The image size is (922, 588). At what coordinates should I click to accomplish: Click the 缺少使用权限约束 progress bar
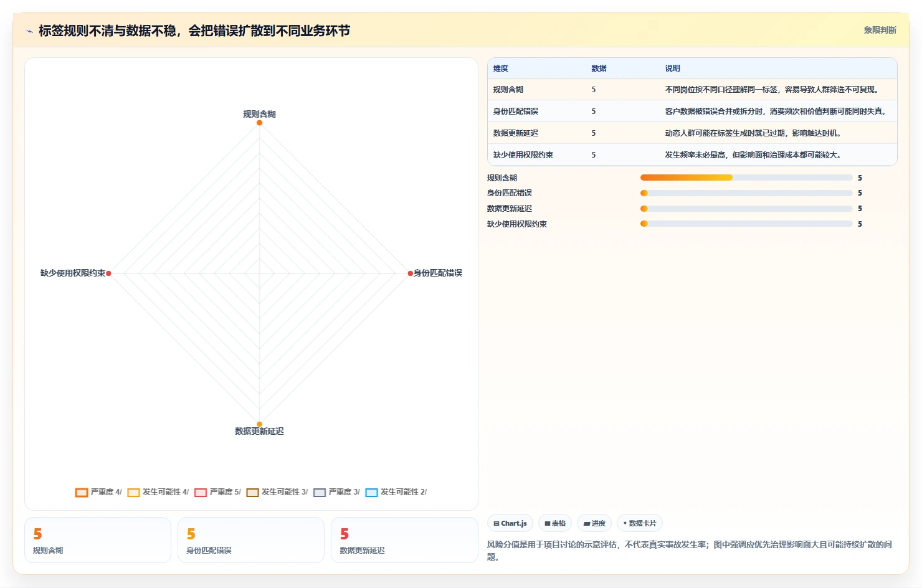pyautogui.click(x=746, y=224)
